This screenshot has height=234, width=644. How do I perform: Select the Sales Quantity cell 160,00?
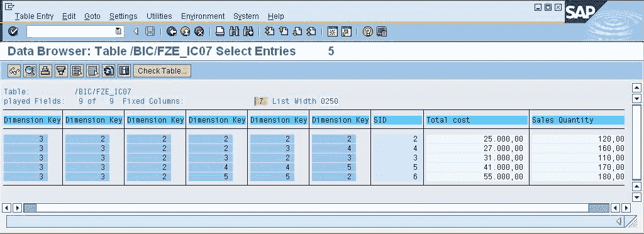[x=579, y=148]
